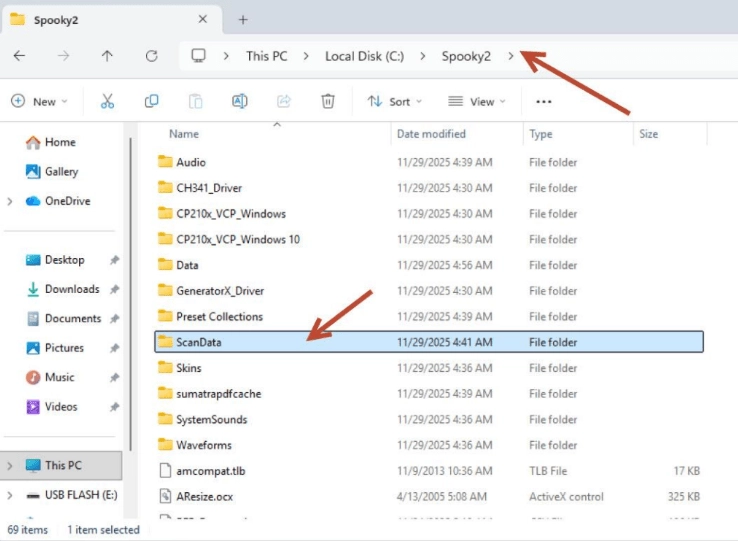Image resolution: width=738 pixels, height=541 pixels.
Task: Open the New item dropdown
Action: (39, 101)
